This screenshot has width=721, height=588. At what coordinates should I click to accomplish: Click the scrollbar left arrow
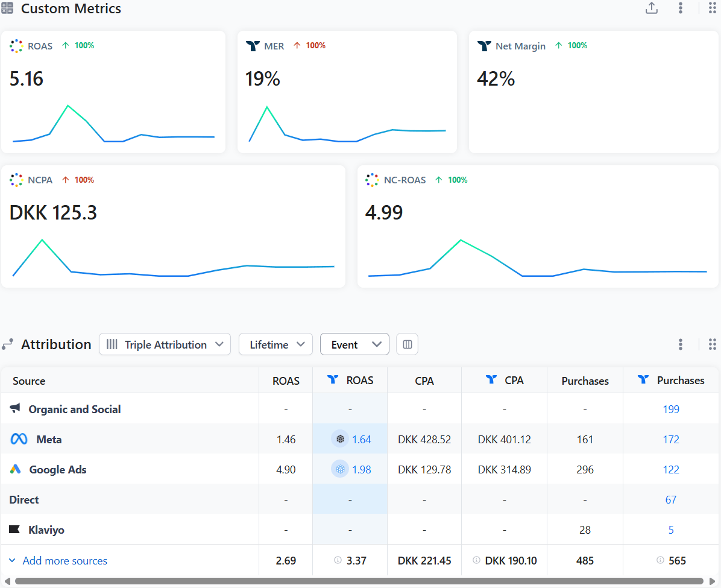coord(7,581)
